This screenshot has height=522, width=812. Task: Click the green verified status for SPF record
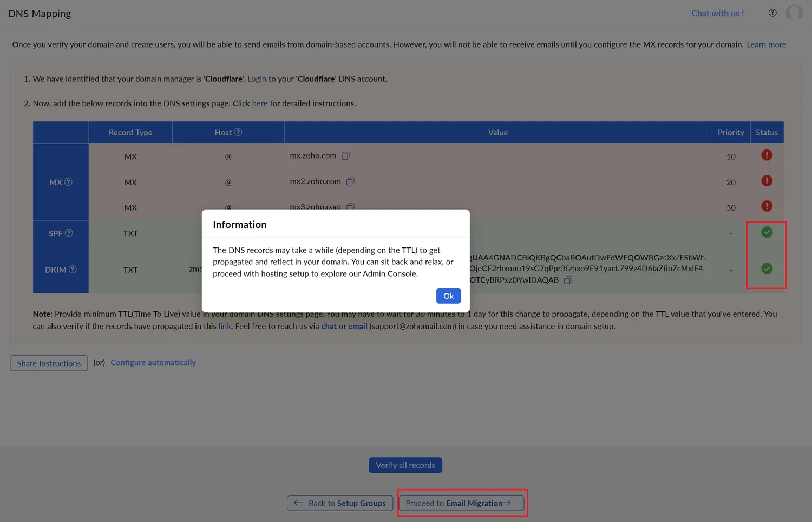(767, 232)
